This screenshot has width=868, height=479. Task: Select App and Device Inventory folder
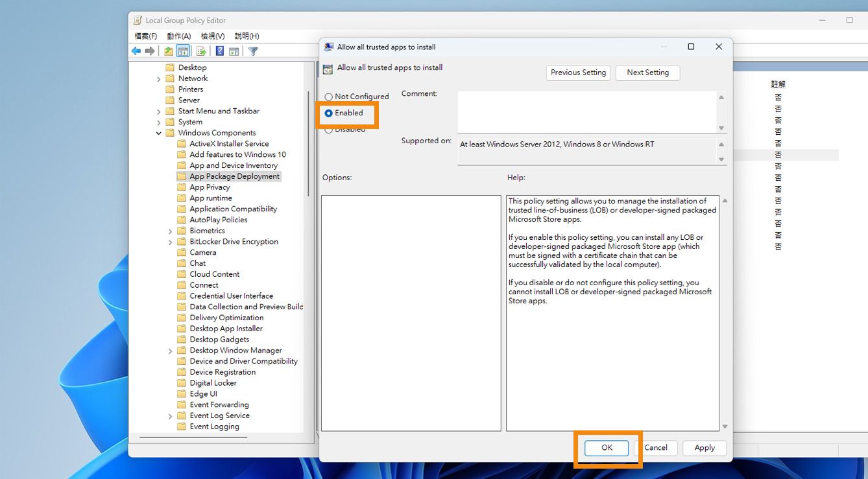click(x=234, y=166)
